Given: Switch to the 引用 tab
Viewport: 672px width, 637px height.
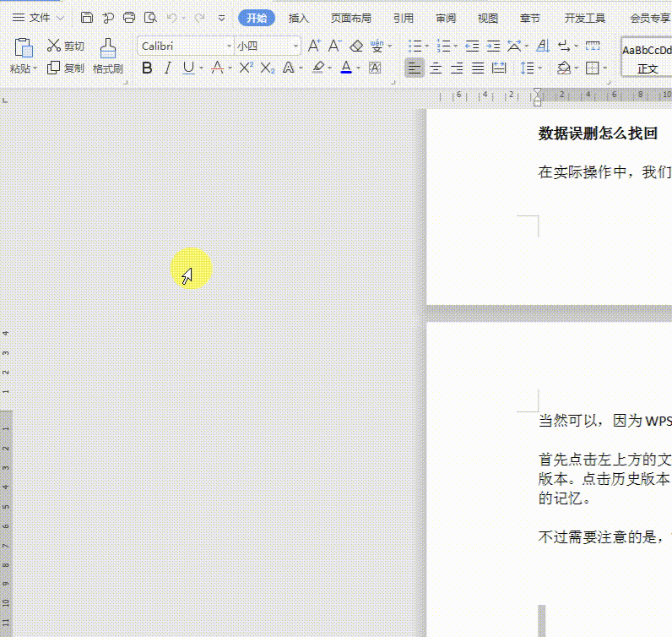Looking at the screenshot, I should [404, 18].
